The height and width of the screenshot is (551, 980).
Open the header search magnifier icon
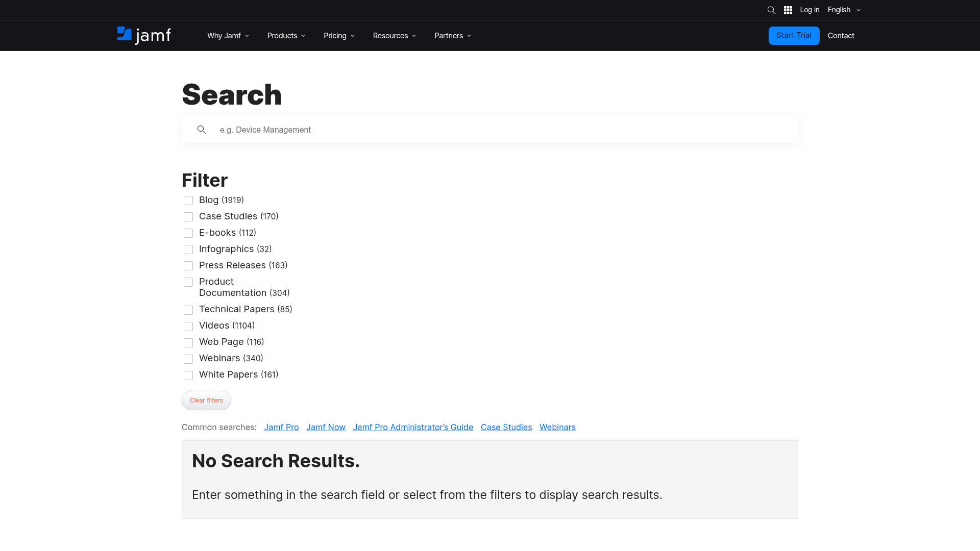(771, 10)
